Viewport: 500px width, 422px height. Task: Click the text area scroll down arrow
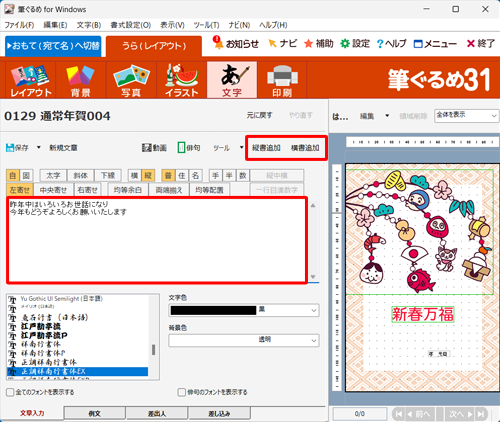(x=313, y=277)
